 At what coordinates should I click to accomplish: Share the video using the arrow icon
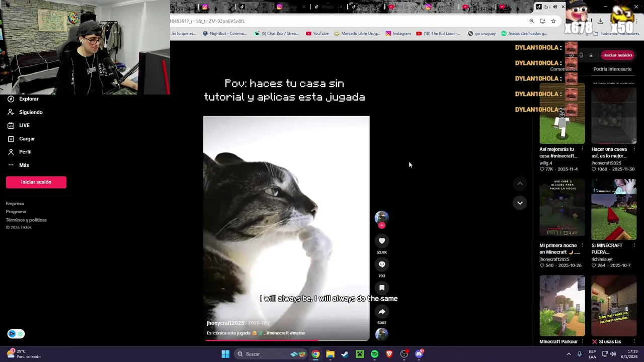[x=382, y=312]
